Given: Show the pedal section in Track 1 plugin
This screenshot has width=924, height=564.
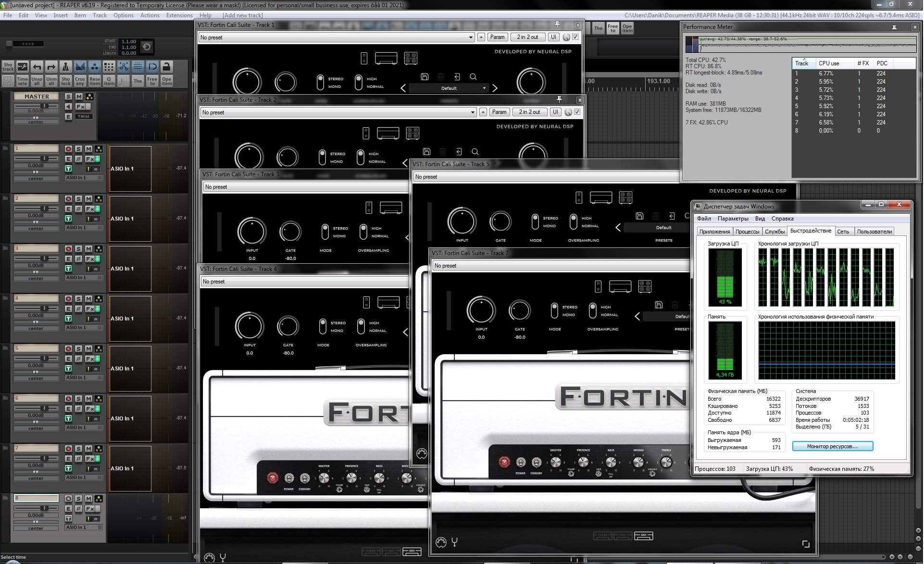Looking at the screenshot, I should pyautogui.click(x=364, y=58).
